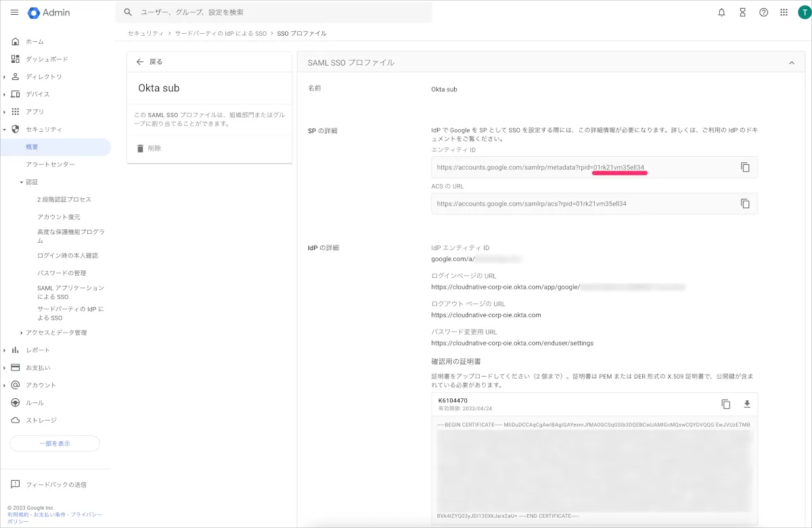This screenshot has width=812, height=528.
Task: Click the ストレージ cloud icon
Action: 16,420
